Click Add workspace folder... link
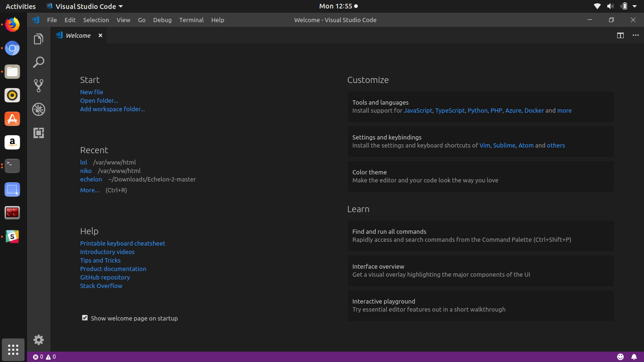 point(113,109)
